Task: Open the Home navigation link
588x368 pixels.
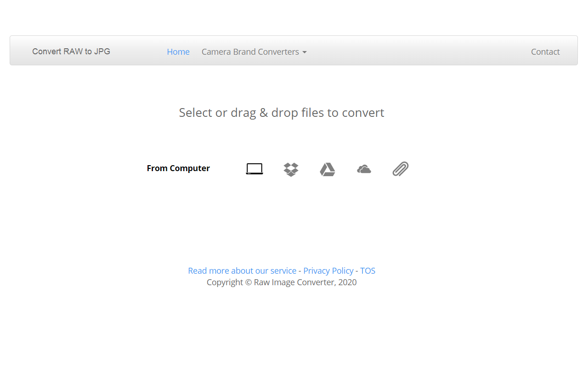Action: click(x=178, y=52)
